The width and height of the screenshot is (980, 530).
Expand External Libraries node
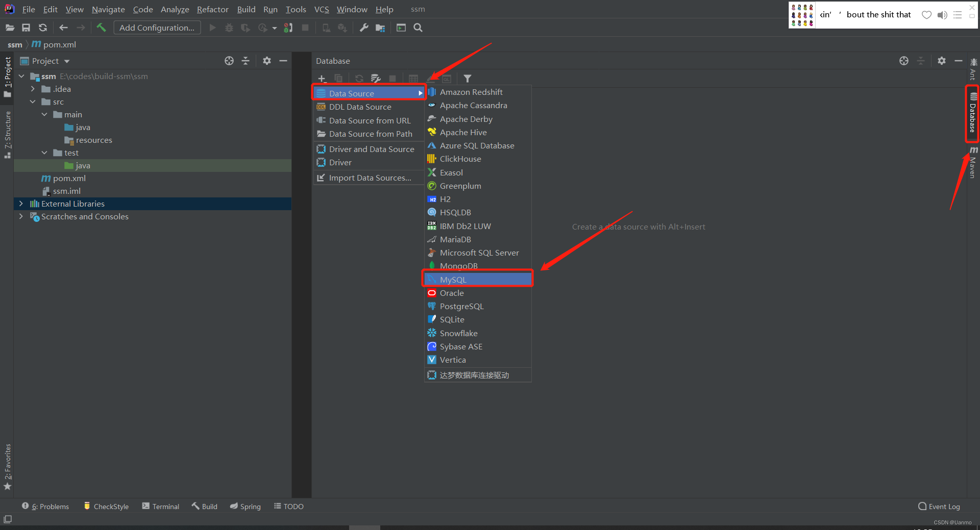(x=21, y=204)
